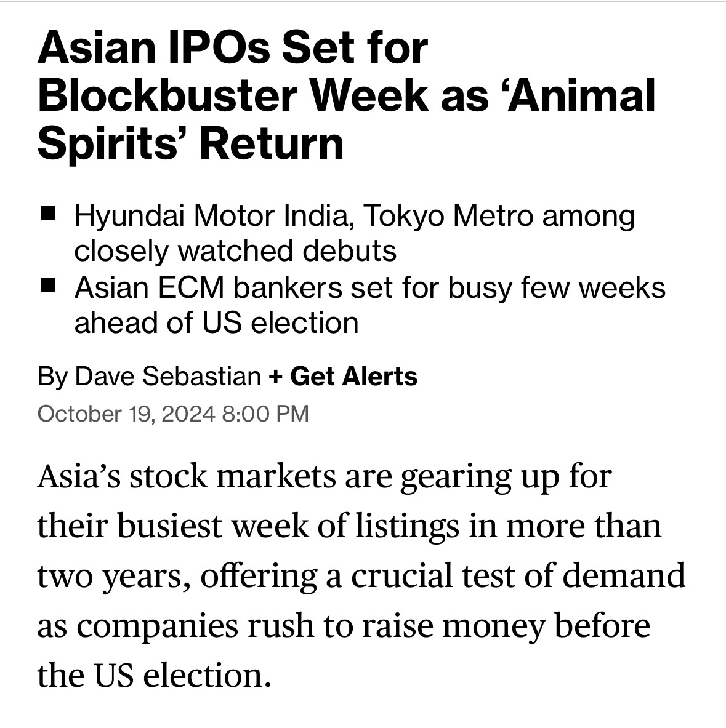The height and width of the screenshot is (728, 726).
Task: Click the plus sign before Get Alerts
Action: (275, 377)
